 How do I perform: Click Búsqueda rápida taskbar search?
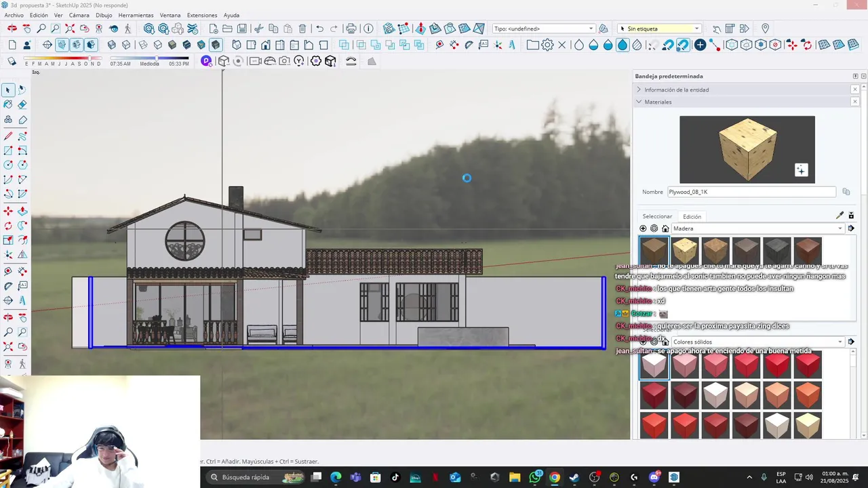[x=254, y=477]
